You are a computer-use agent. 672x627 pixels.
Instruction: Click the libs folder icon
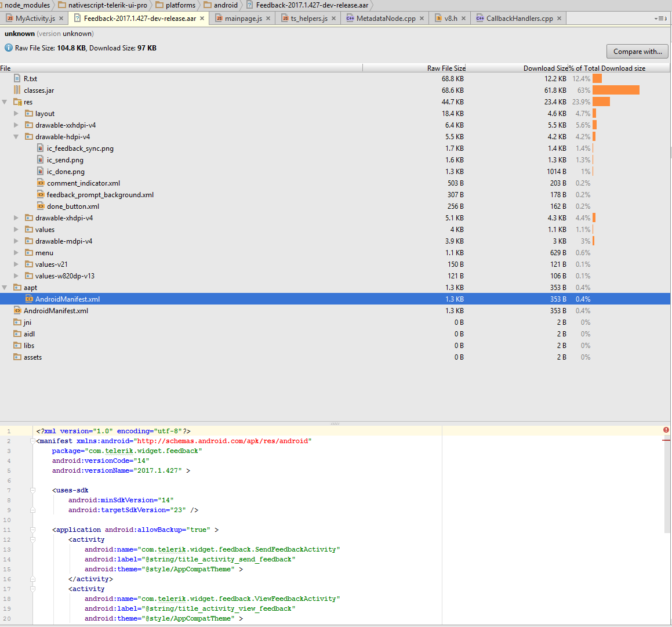pos(17,345)
